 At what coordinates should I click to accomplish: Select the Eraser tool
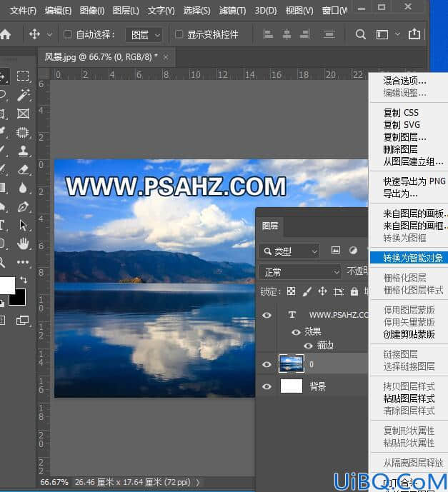[24, 169]
